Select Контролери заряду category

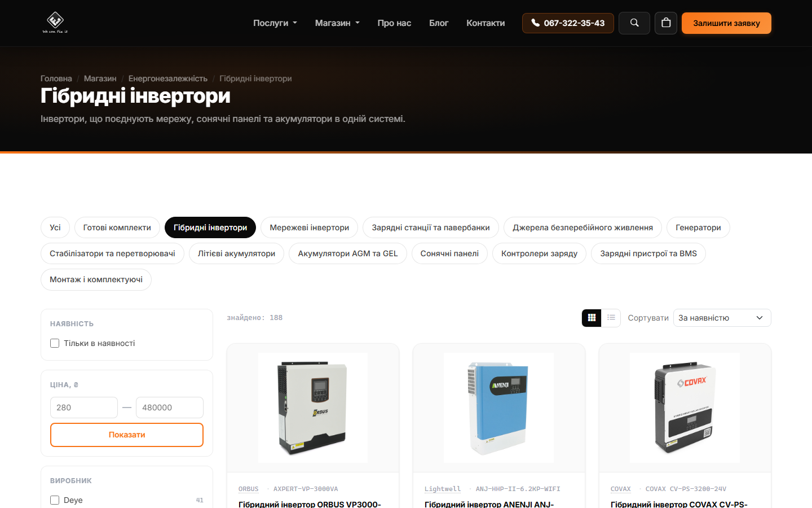pyautogui.click(x=539, y=253)
